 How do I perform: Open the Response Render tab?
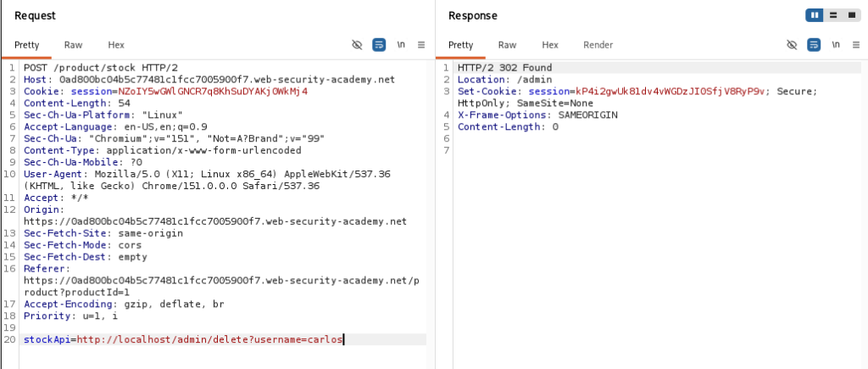point(598,46)
